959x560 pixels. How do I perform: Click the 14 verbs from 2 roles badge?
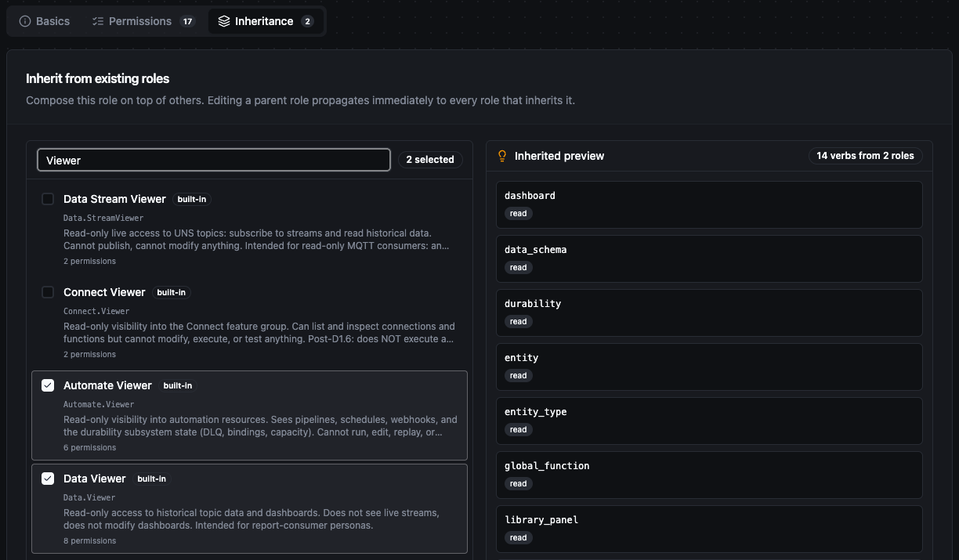865,156
